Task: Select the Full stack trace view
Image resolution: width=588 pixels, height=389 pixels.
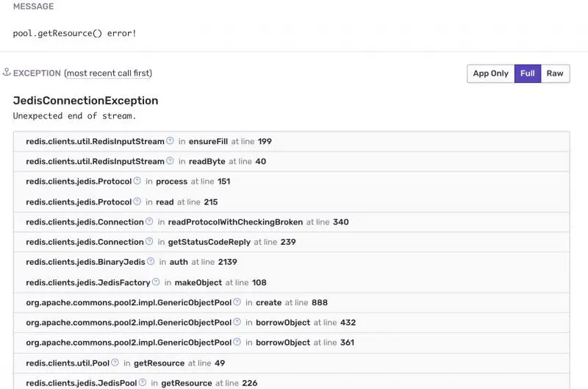Action: pos(527,74)
